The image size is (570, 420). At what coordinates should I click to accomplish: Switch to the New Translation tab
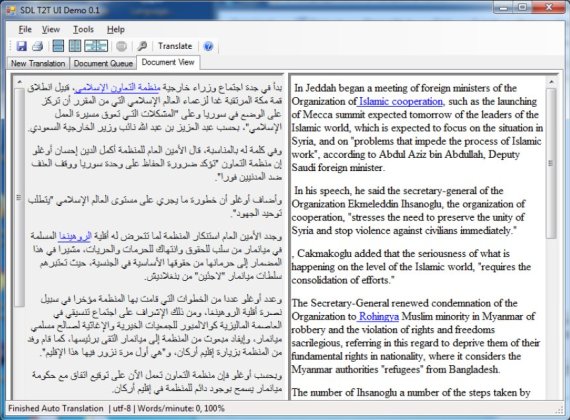pyautogui.click(x=38, y=63)
